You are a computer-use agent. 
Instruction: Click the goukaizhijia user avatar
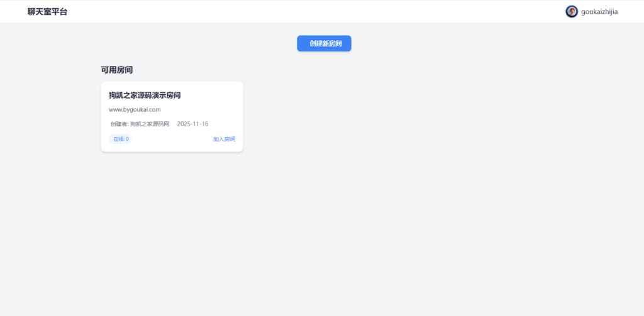[571, 11]
